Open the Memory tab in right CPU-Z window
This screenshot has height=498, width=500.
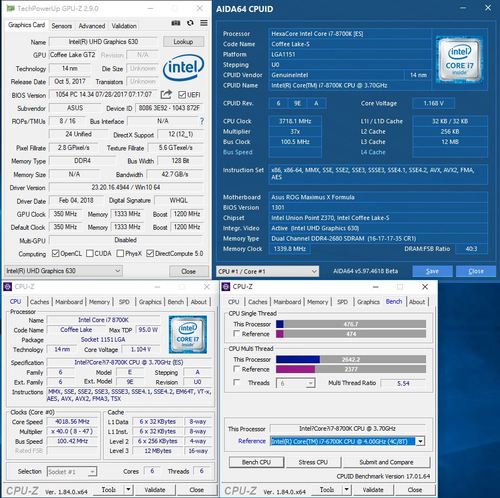(317, 302)
